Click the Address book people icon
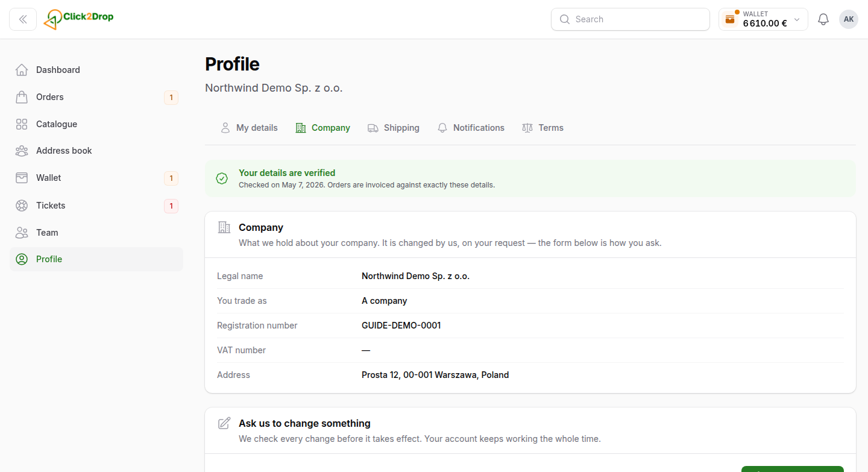Screen dimensions: 868x472 click(22, 151)
